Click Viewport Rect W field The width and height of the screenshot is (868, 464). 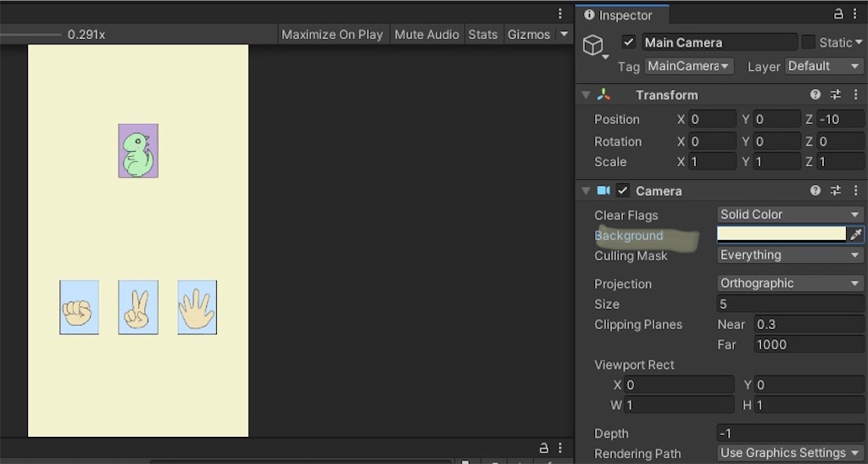pos(679,405)
